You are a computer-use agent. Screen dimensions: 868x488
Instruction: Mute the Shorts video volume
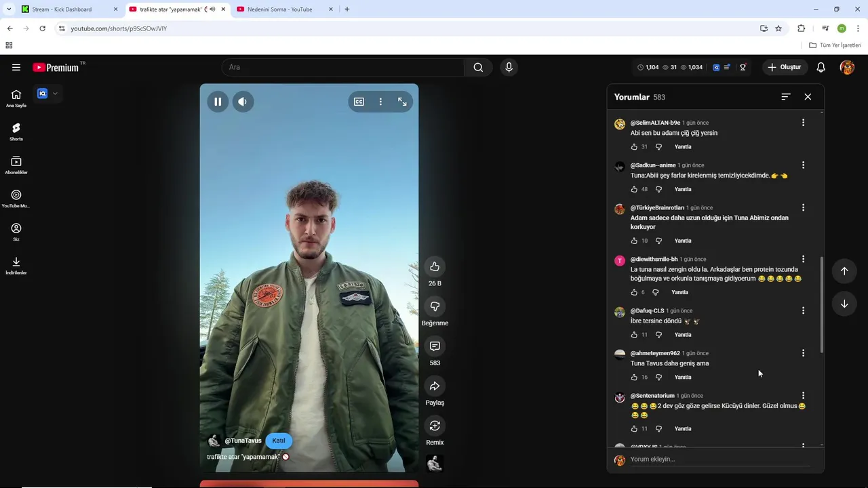242,102
